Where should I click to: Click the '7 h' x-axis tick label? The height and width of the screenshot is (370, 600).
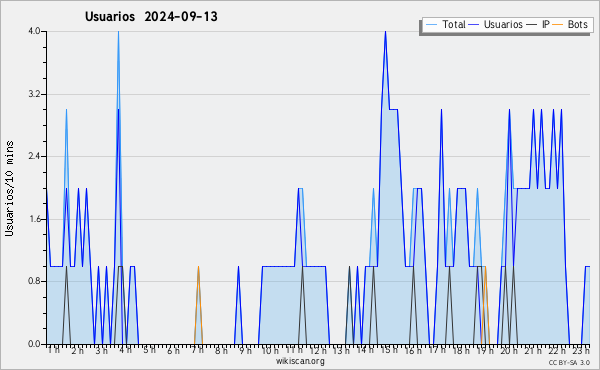pyautogui.click(x=197, y=350)
